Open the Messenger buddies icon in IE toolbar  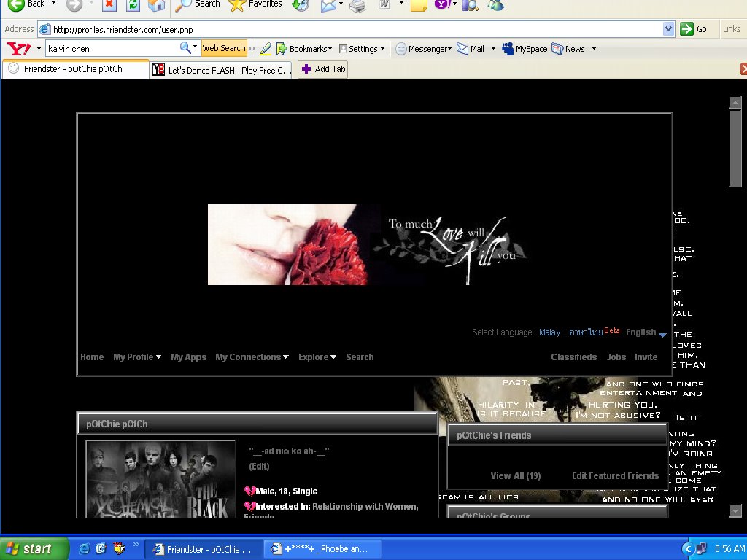495,4
